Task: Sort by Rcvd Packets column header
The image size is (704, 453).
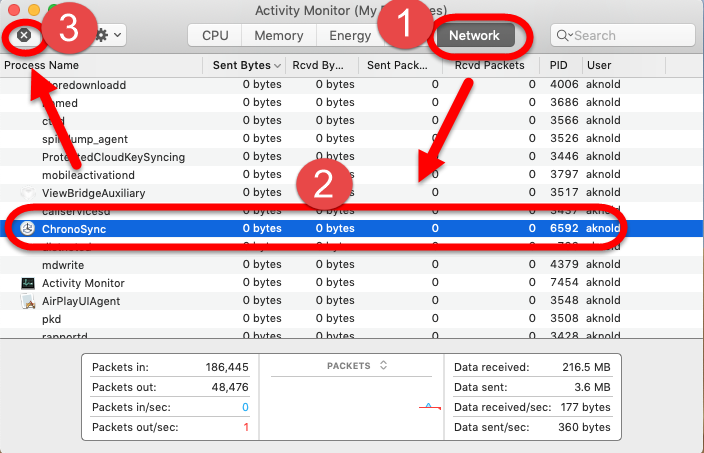Action: point(489,65)
